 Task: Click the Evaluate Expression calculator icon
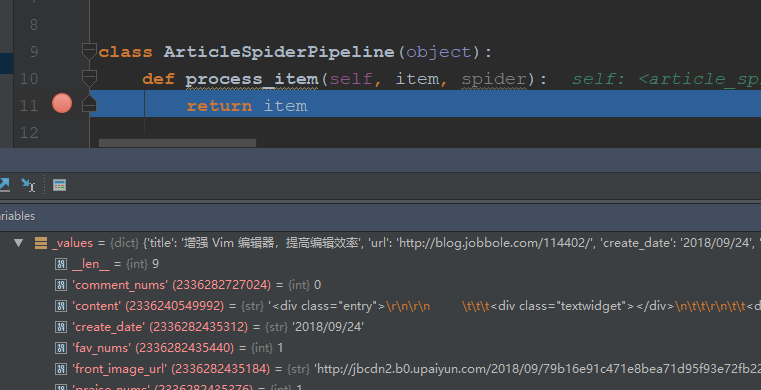(x=59, y=185)
